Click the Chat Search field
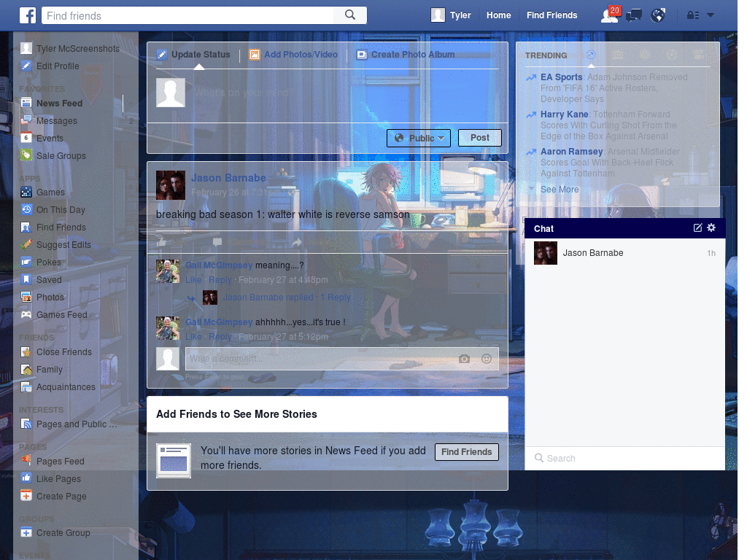The height and width of the screenshot is (560, 747). click(x=624, y=458)
